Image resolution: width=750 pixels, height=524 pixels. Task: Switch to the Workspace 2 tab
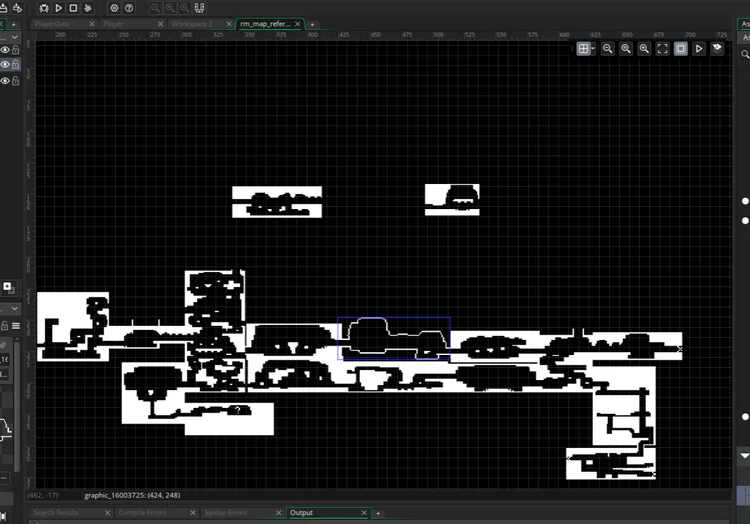click(x=192, y=24)
